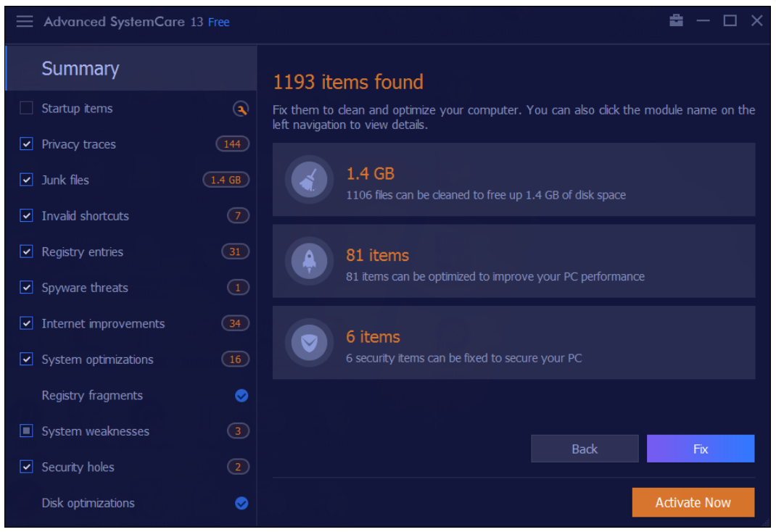Uncheck the Security holes checkbox
Viewport: 776px width, 532px height.
click(26, 467)
